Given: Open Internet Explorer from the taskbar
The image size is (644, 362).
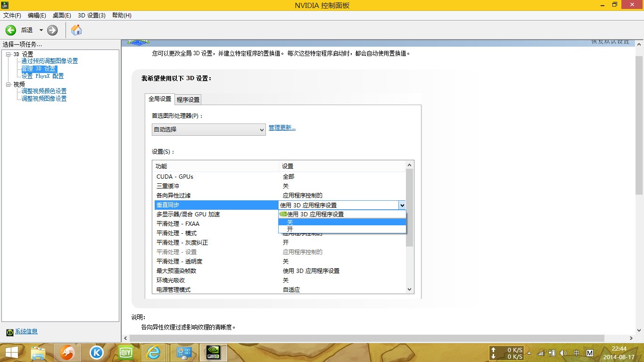Looking at the screenshot, I should 153,353.
